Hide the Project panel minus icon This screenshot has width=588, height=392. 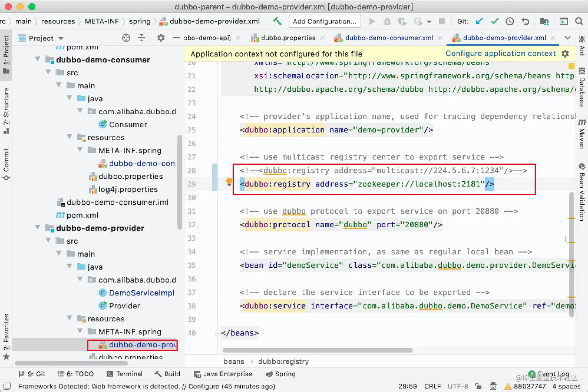coord(176,38)
